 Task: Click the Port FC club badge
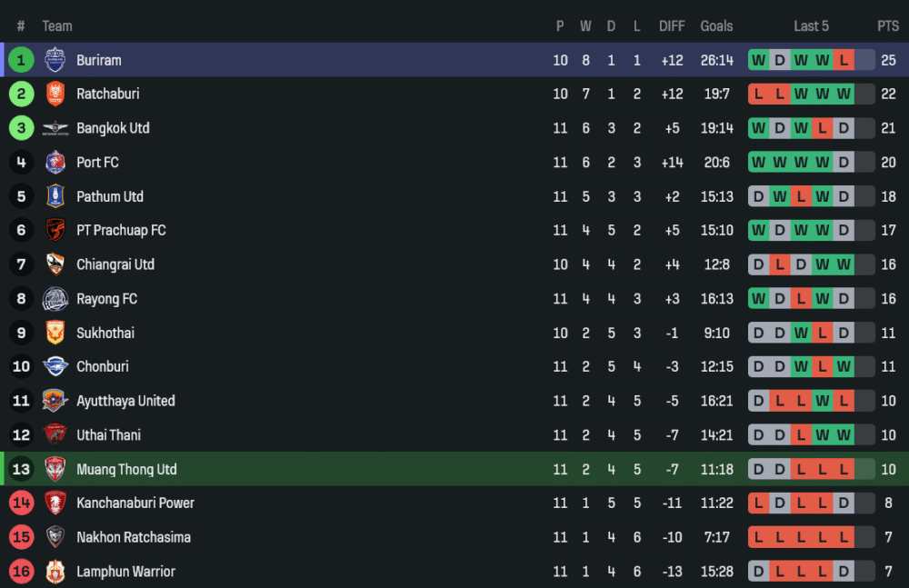tap(55, 163)
